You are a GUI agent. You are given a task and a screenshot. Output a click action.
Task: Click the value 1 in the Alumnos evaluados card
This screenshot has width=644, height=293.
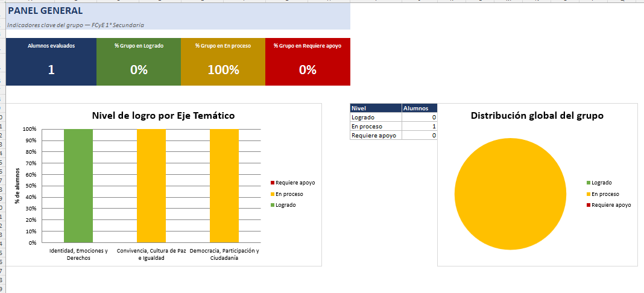pyautogui.click(x=51, y=70)
